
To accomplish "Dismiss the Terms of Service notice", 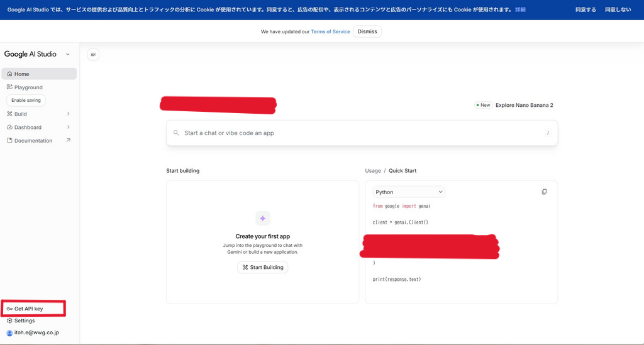I will [x=367, y=31].
